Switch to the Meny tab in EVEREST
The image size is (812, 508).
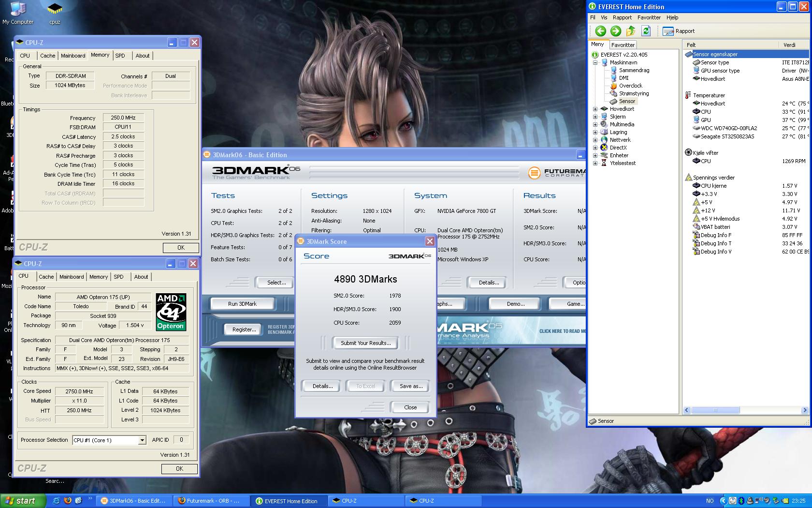[597, 44]
